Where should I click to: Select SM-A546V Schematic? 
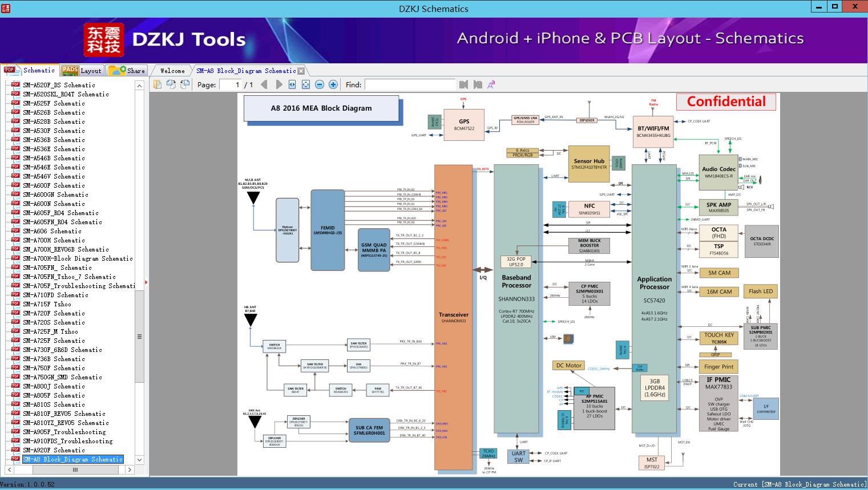tap(54, 176)
